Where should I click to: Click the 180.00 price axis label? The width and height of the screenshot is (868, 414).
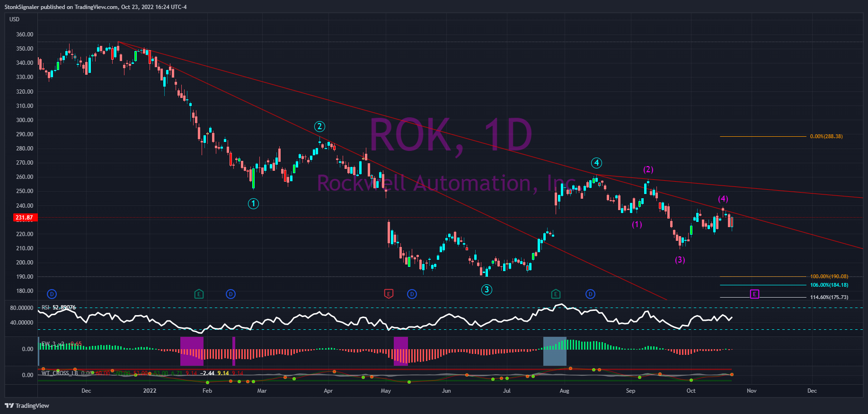[25, 291]
